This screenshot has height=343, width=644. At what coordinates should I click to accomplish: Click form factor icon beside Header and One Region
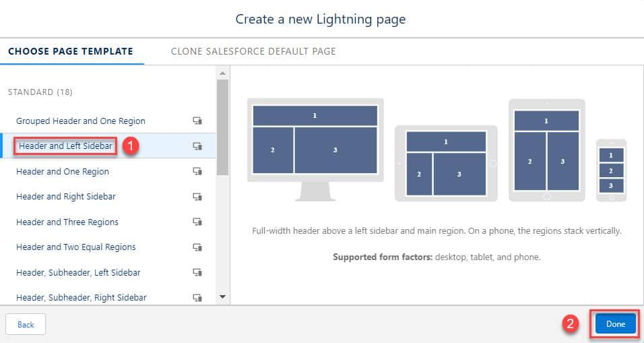point(197,171)
